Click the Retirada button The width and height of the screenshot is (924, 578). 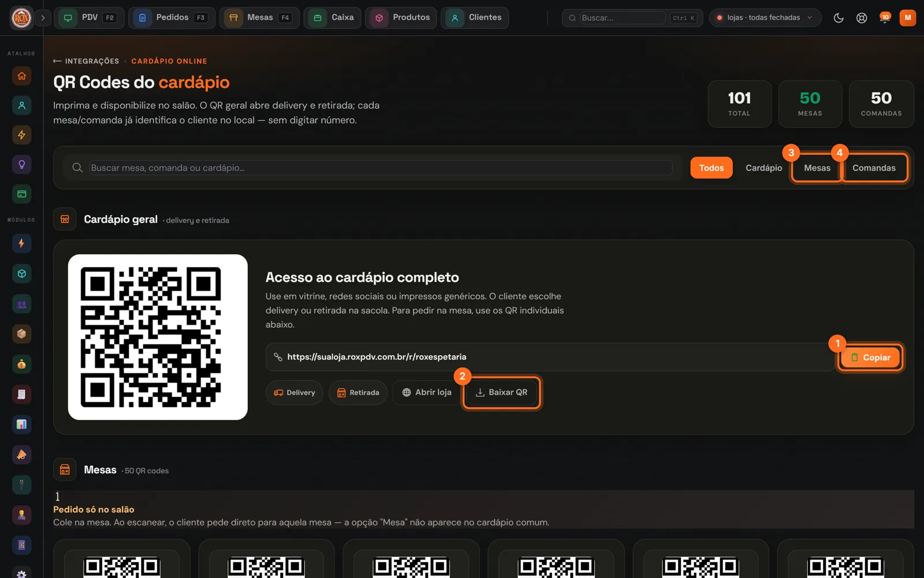point(358,392)
